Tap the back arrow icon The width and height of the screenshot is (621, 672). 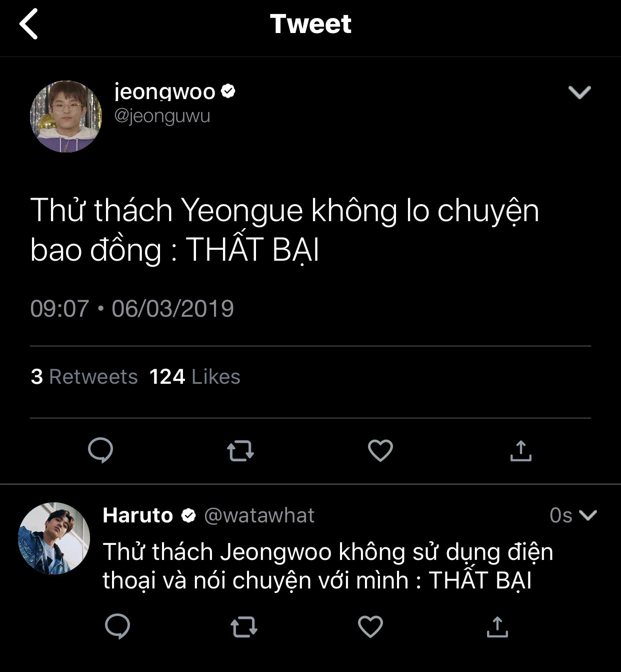pos(29,25)
